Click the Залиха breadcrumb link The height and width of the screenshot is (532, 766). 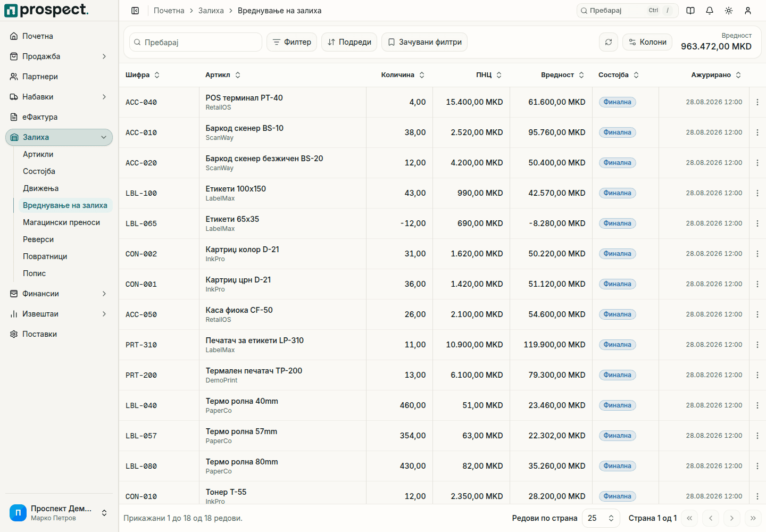tap(211, 11)
